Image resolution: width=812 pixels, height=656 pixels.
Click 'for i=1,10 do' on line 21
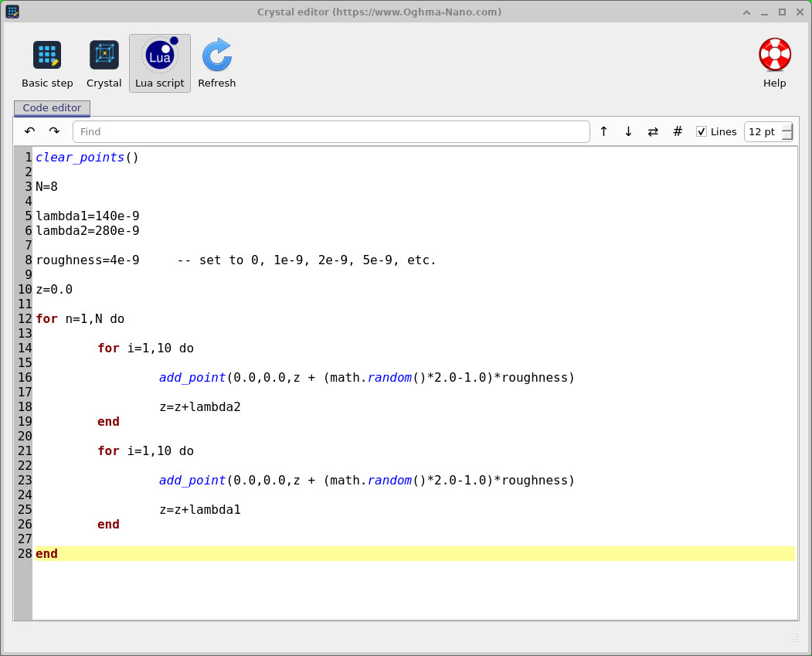pyautogui.click(x=145, y=451)
